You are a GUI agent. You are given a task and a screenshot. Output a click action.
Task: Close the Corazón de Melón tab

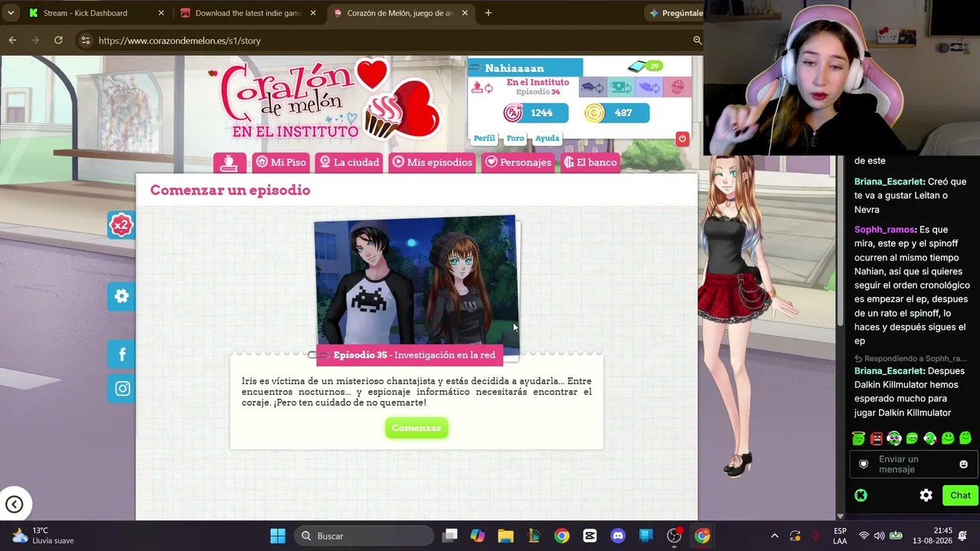point(465,13)
